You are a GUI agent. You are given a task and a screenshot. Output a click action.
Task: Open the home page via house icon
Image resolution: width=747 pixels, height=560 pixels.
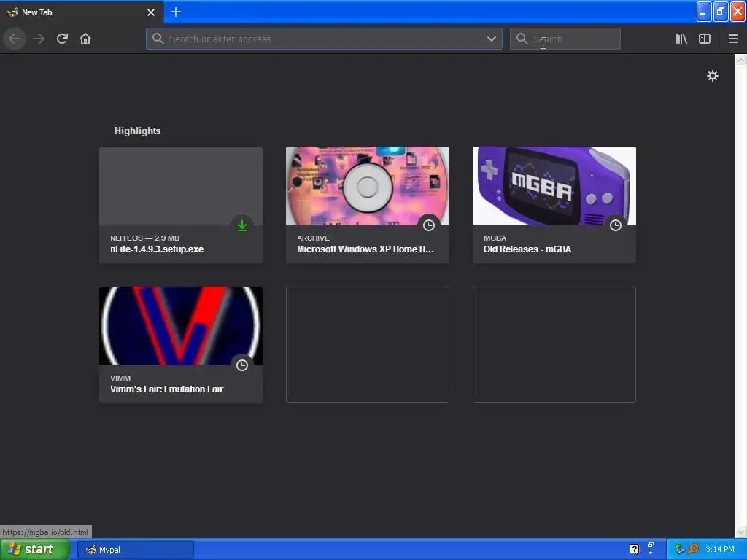(x=85, y=39)
